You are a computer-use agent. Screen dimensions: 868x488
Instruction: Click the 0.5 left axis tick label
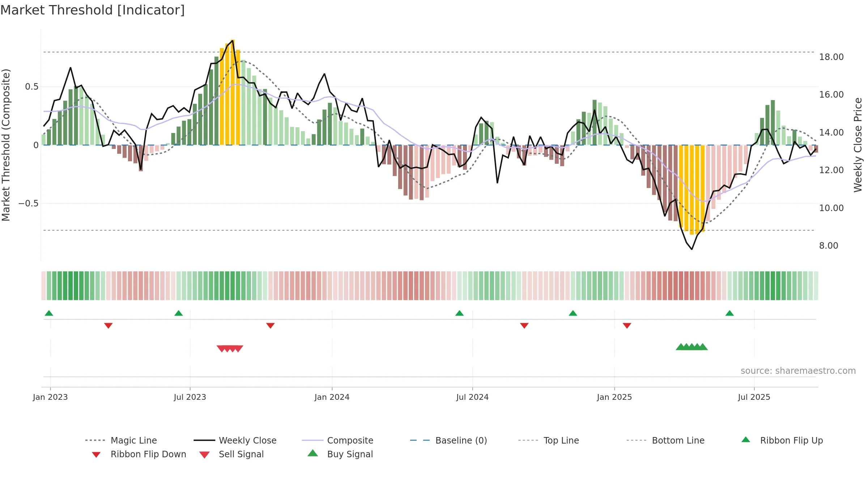(x=32, y=87)
